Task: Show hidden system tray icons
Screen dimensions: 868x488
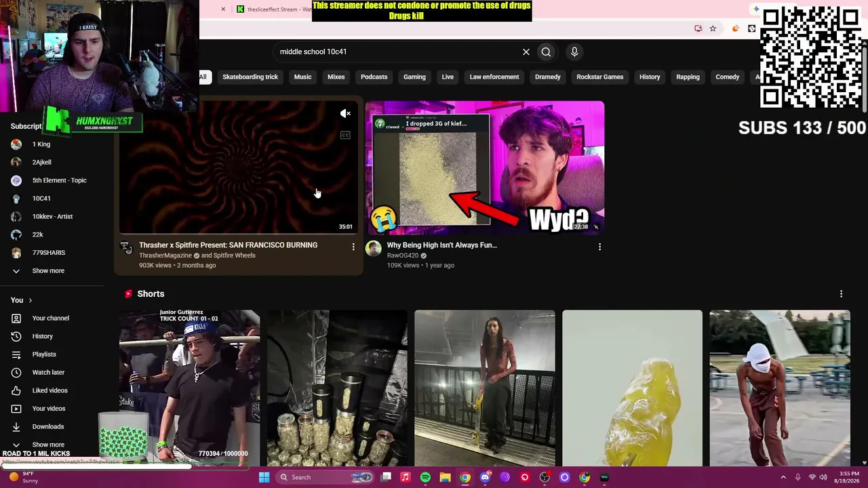Action: point(783,477)
